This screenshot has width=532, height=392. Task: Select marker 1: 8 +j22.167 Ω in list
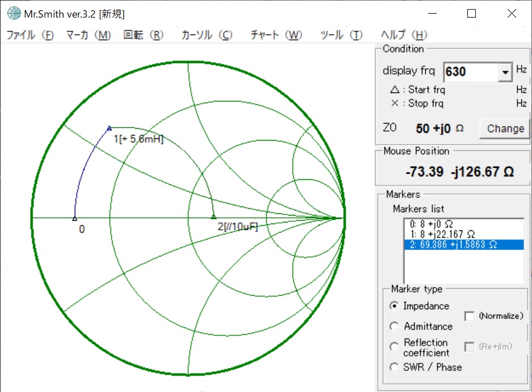(x=442, y=234)
